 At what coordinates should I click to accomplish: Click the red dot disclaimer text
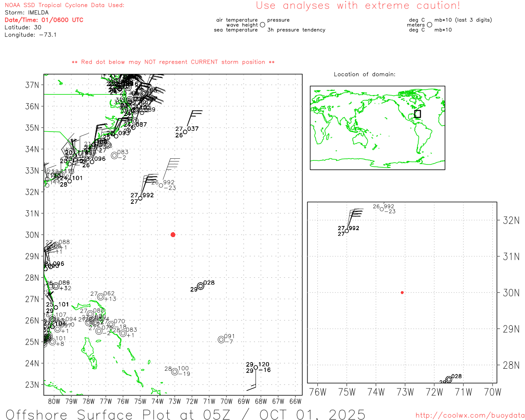coord(173,62)
